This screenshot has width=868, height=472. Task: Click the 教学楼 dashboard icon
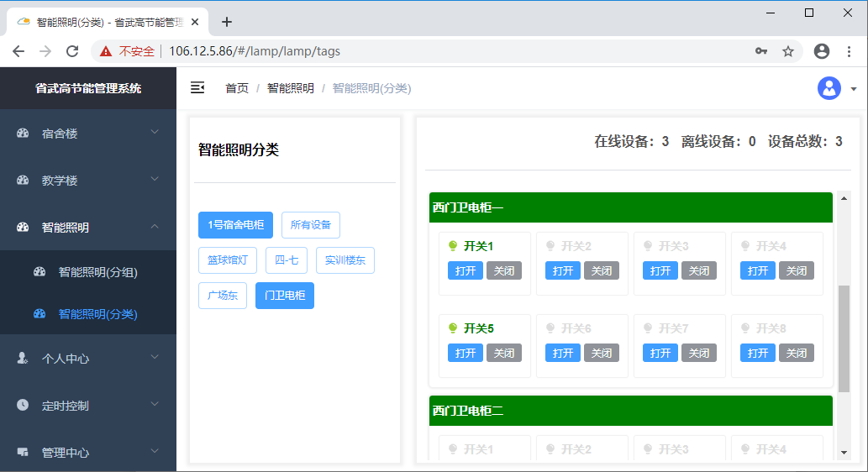(23, 180)
